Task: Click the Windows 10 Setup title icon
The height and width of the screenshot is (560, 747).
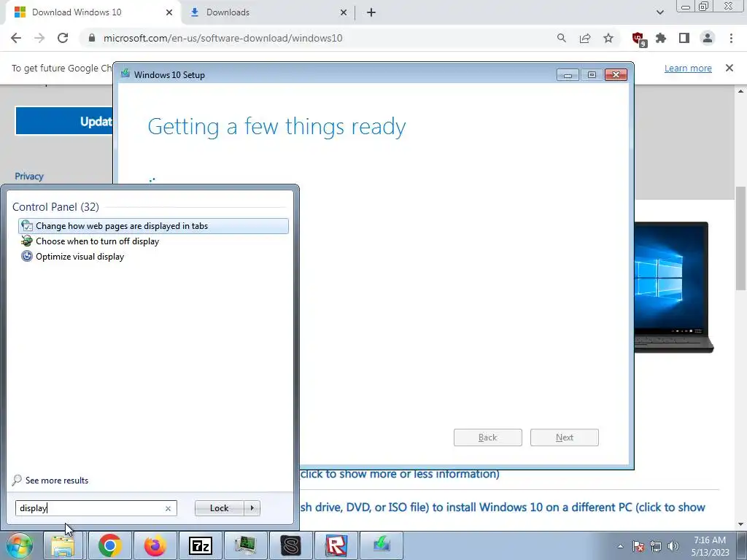Action: click(x=125, y=74)
